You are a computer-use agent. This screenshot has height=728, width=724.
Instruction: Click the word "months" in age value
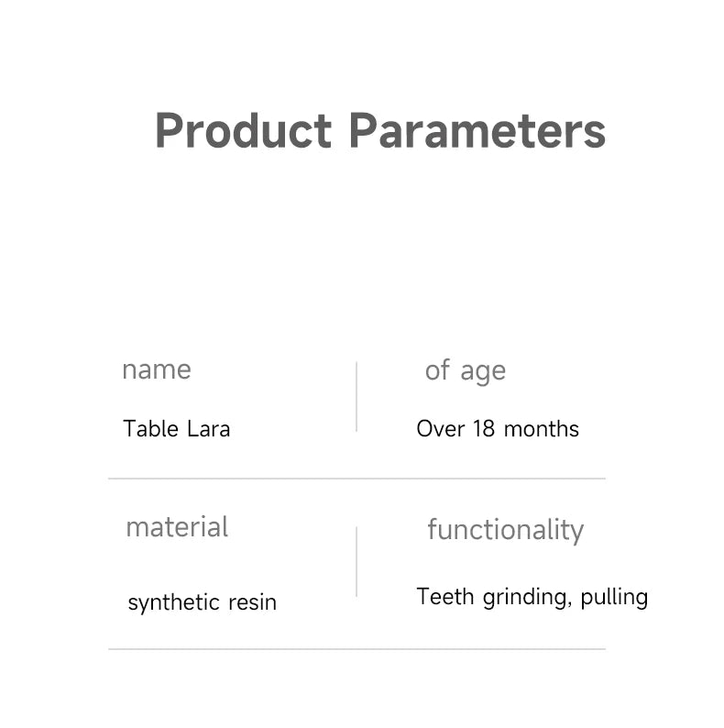pyautogui.click(x=542, y=429)
